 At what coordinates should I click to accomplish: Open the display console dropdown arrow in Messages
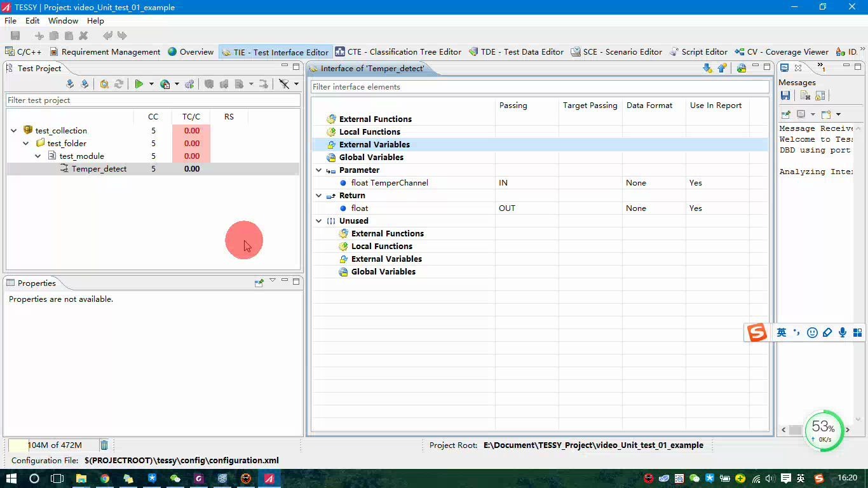(x=813, y=114)
